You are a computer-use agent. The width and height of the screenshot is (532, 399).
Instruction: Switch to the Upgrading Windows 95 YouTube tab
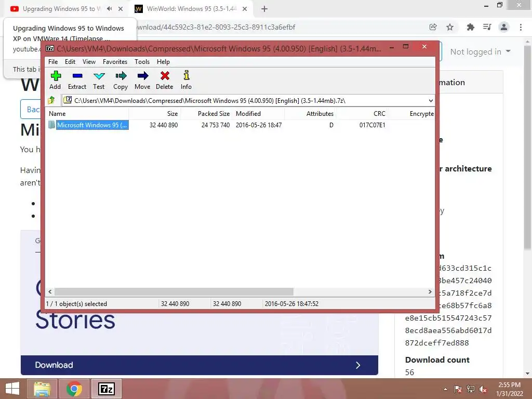tap(61, 9)
